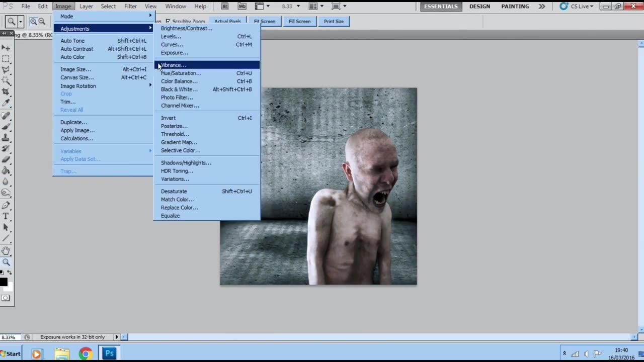This screenshot has width=644, height=362.
Task: Select the Blur tool
Action: tap(6, 182)
